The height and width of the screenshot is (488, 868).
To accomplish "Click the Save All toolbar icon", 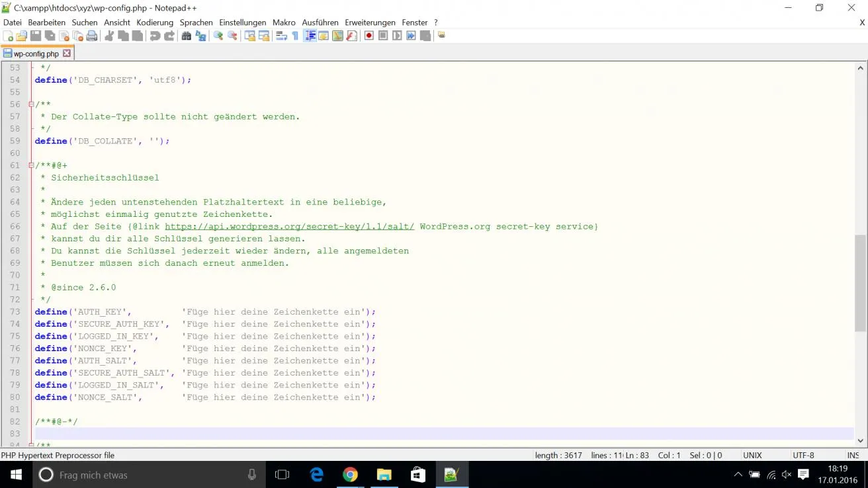I will (50, 36).
